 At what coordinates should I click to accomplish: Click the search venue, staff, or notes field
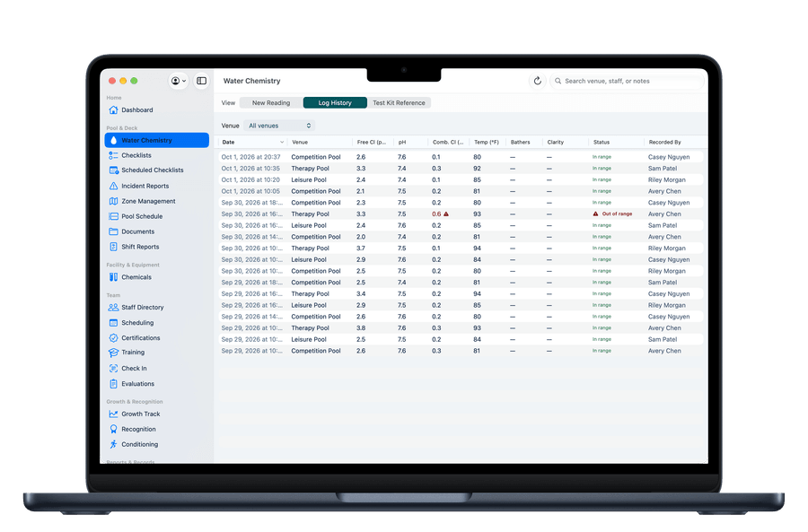628,81
